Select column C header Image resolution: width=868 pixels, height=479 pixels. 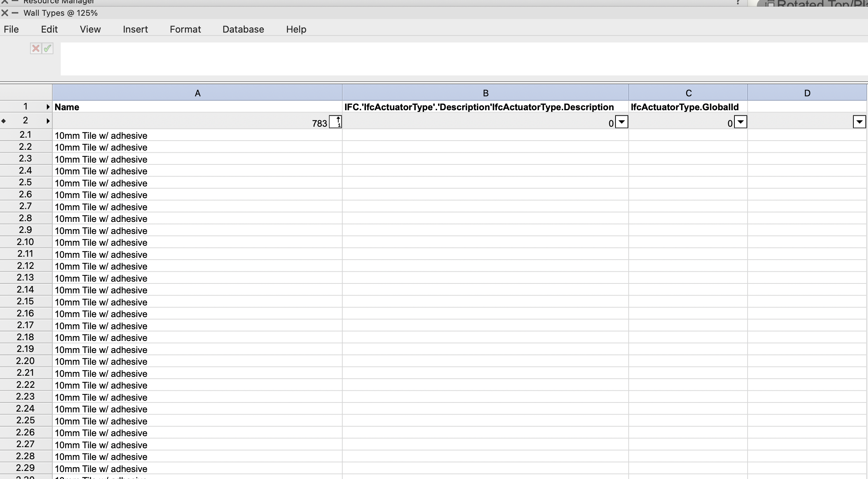point(688,93)
